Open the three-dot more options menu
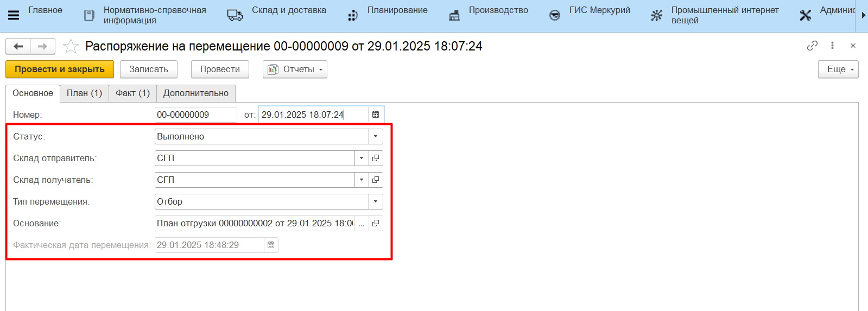 pyautogui.click(x=832, y=46)
